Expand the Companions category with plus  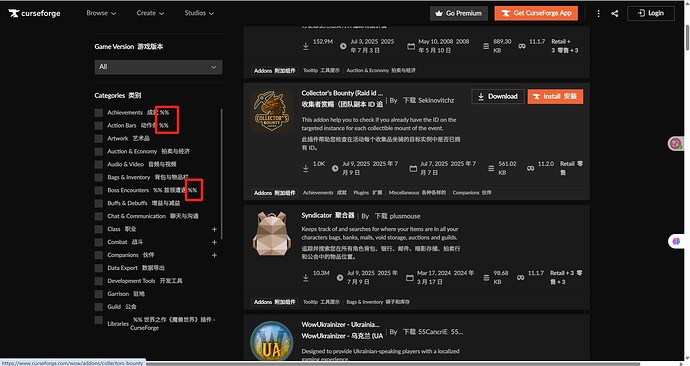click(x=214, y=255)
